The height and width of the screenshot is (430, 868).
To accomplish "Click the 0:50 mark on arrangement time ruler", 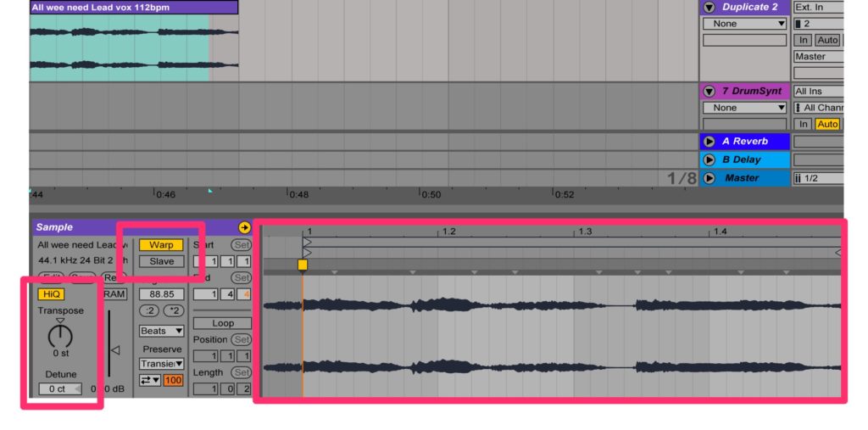I will click(431, 194).
